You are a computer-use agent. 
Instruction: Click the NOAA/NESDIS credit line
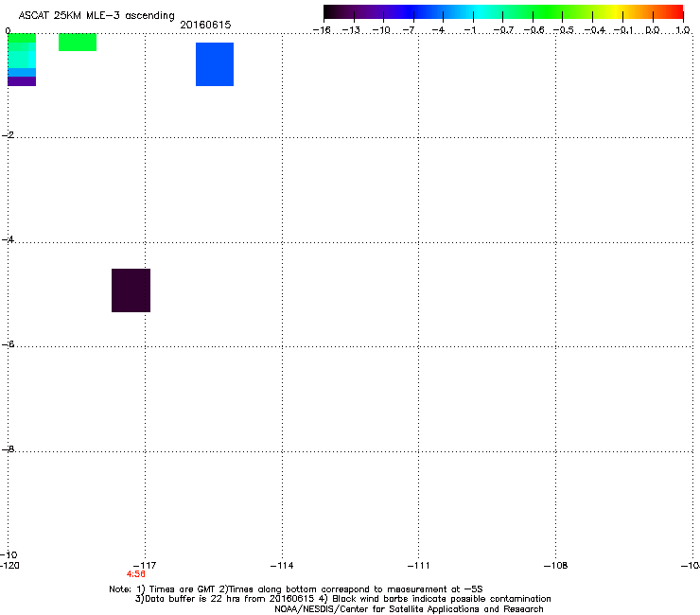(409, 609)
